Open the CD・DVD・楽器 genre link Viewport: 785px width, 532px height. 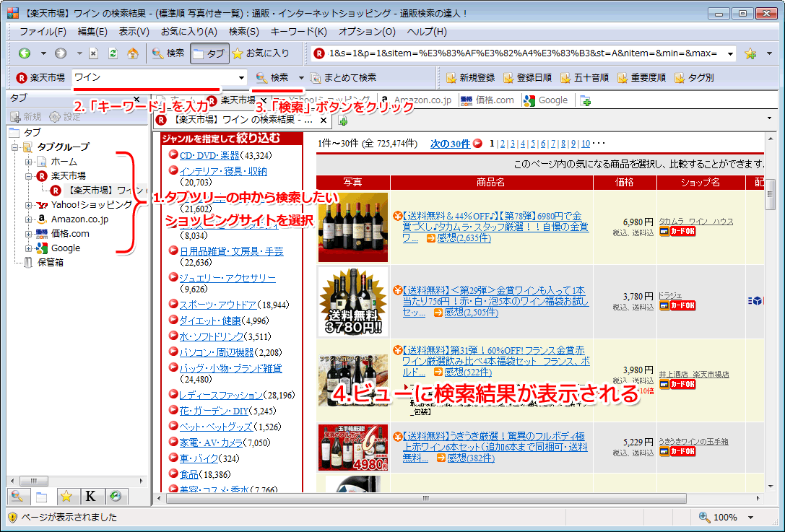click(209, 156)
